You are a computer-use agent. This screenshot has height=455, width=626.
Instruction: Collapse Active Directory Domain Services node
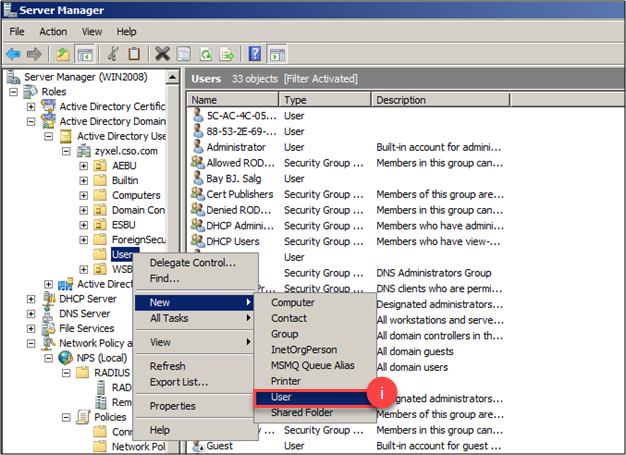(31, 121)
